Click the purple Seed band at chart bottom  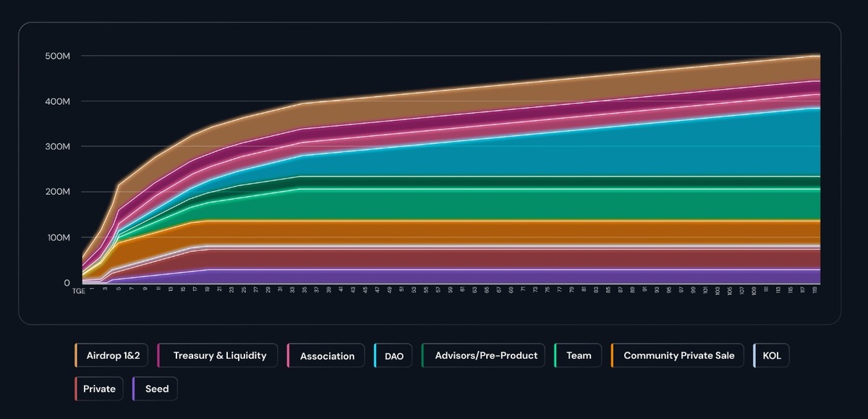click(506, 276)
